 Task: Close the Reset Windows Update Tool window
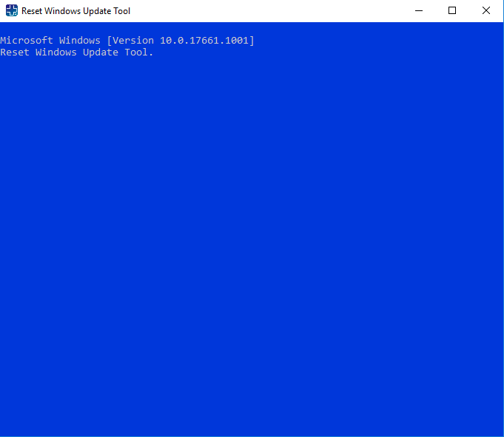coord(486,10)
